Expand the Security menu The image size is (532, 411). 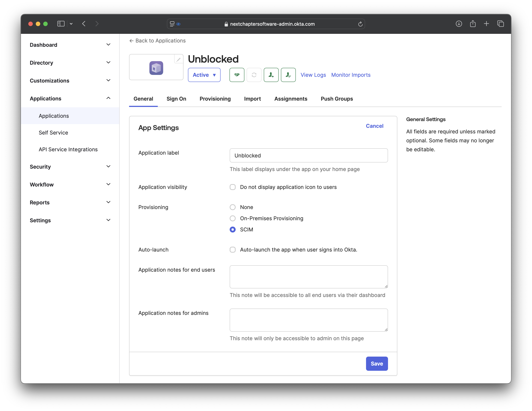pyautogui.click(x=70, y=167)
